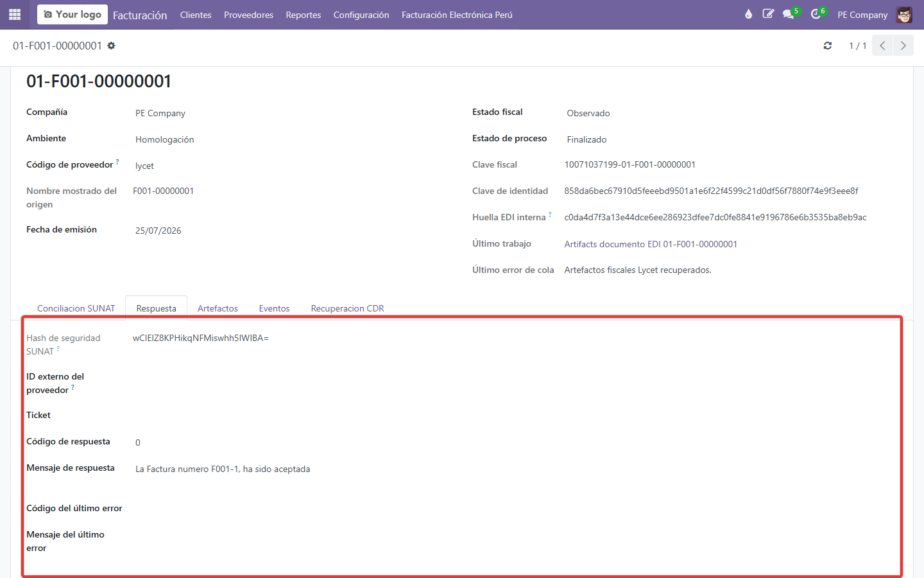This screenshot has height=578, width=924.
Task: Open the edit pencil icon in navbar
Action: point(768,14)
